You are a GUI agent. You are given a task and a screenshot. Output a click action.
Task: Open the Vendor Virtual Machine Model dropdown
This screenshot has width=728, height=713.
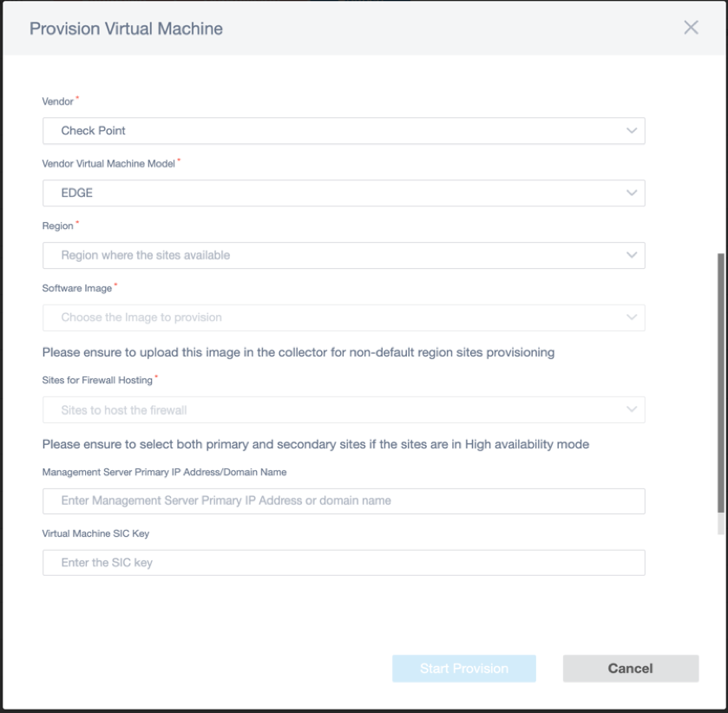point(344,193)
